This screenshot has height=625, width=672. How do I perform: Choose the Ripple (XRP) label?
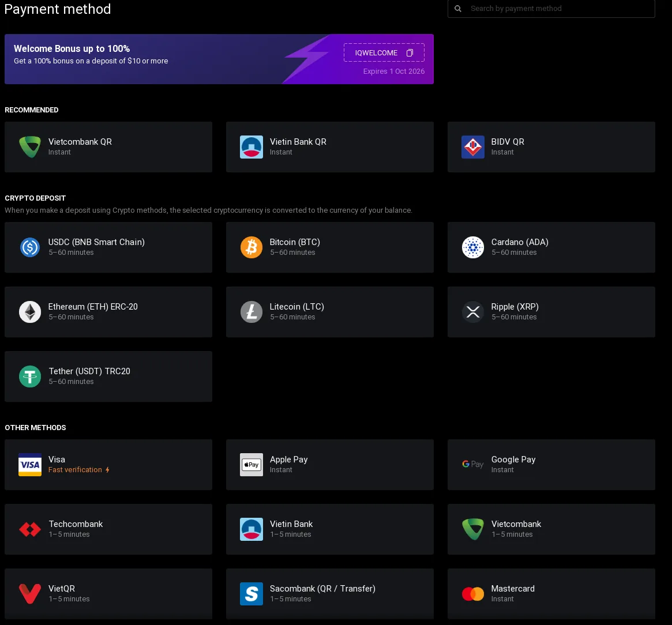click(515, 307)
